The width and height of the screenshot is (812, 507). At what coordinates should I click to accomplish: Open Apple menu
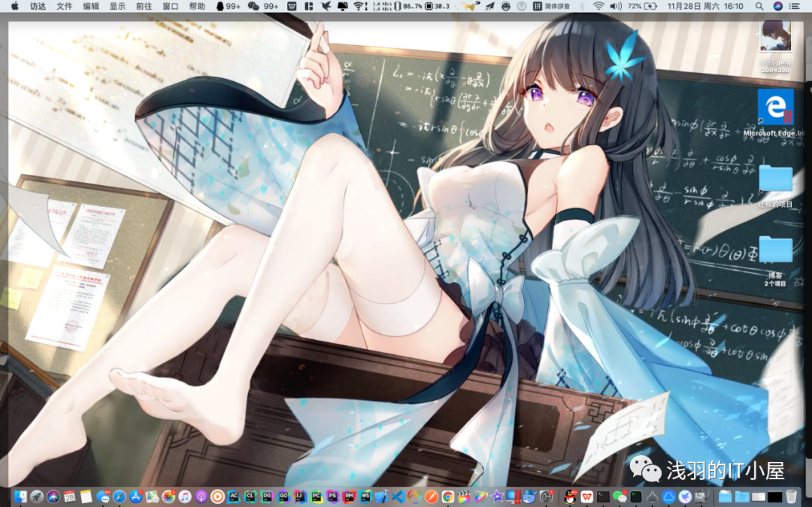pos(15,6)
